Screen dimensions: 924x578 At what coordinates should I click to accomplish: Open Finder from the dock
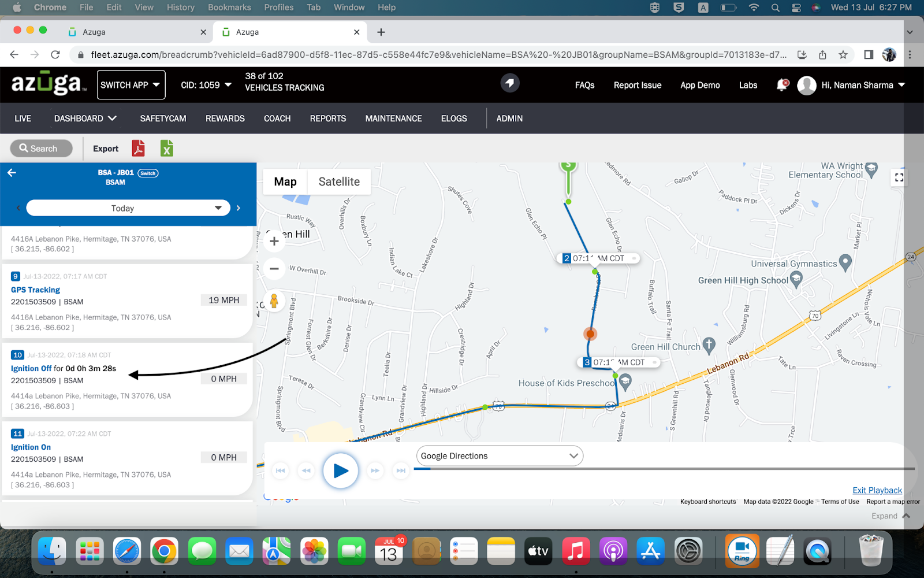pos(52,551)
